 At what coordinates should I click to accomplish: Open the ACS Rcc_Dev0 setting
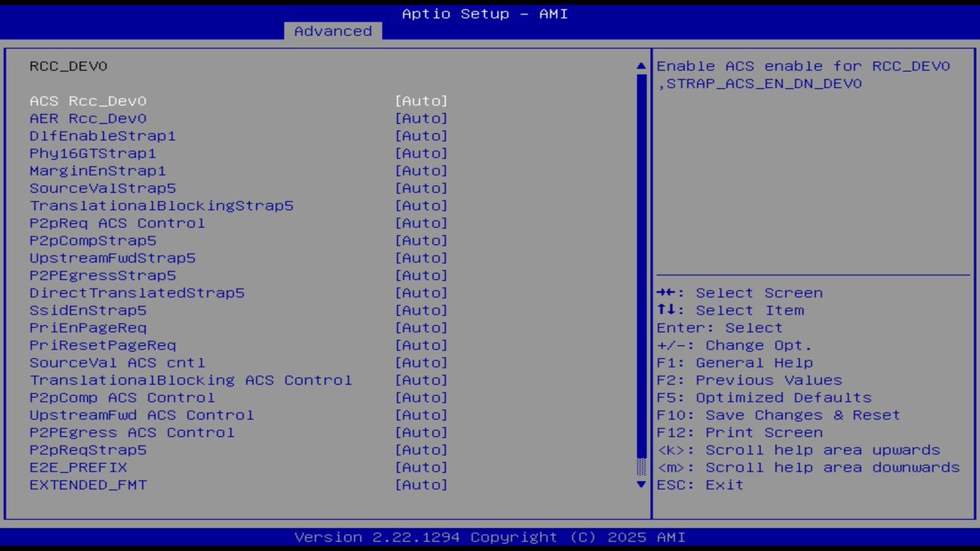point(87,100)
